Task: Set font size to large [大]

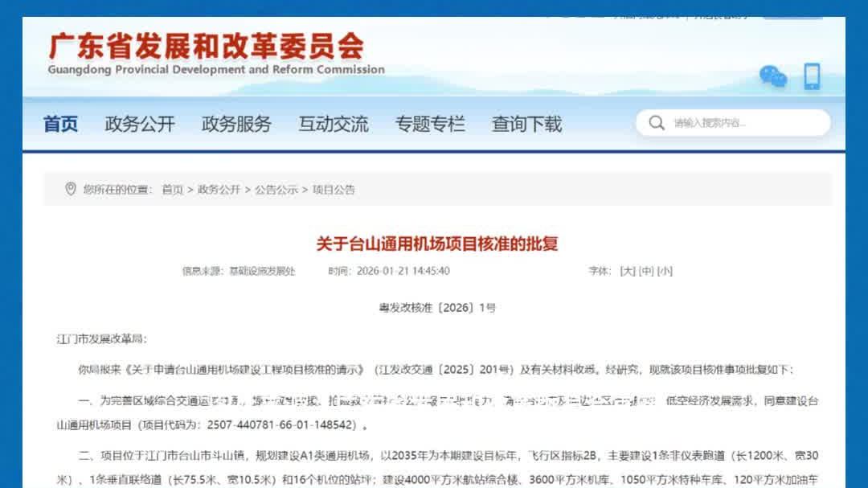Action: (x=627, y=271)
